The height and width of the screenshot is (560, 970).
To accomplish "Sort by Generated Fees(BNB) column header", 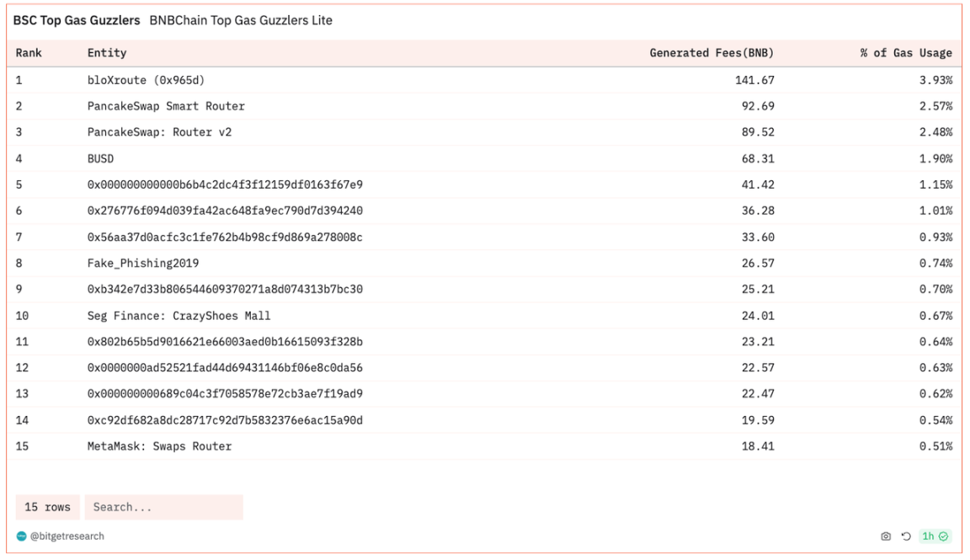I will tap(712, 53).
